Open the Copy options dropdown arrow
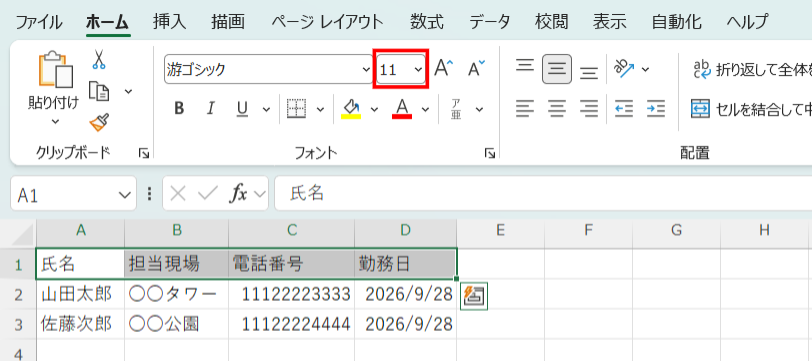This screenshot has width=812, height=361. [128, 92]
